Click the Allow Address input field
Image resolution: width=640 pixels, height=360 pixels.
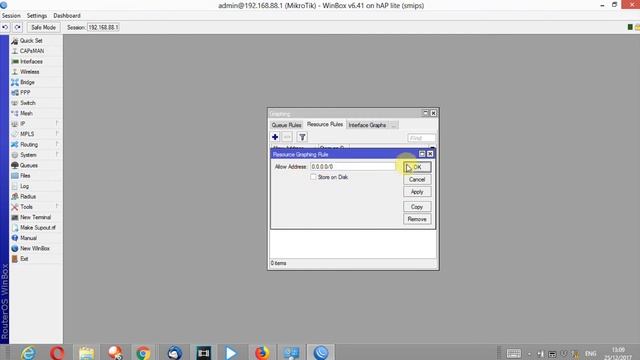[353, 167]
